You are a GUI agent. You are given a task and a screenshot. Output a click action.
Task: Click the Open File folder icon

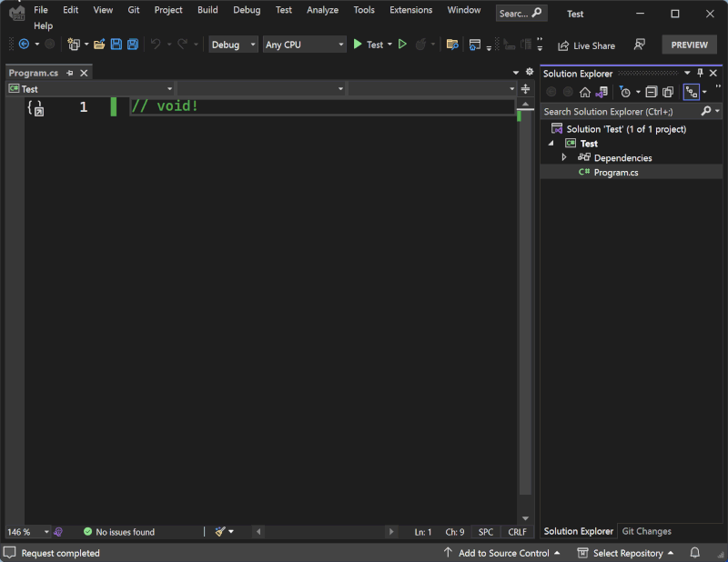point(99,45)
